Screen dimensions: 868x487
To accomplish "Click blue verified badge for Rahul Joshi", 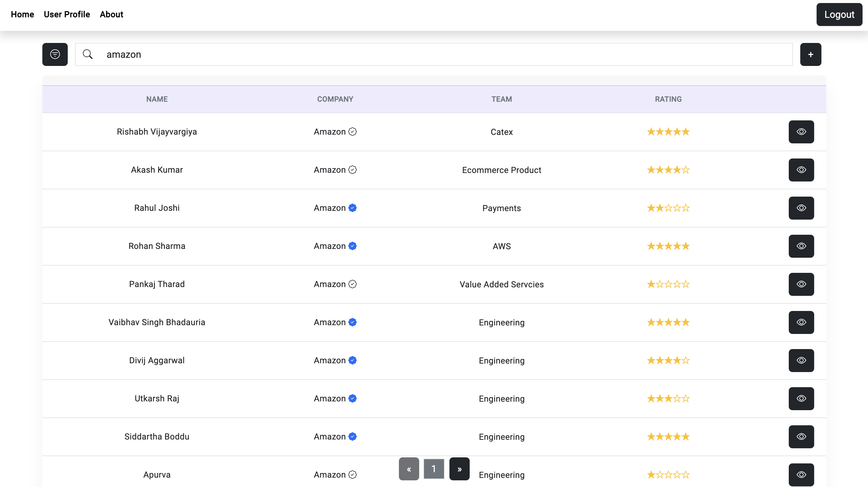I will click(x=352, y=208).
